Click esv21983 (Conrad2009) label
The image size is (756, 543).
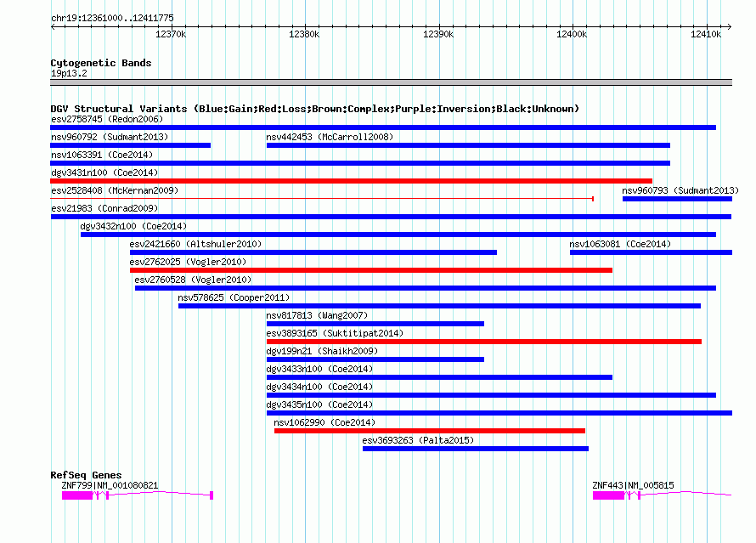click(104, 208)
